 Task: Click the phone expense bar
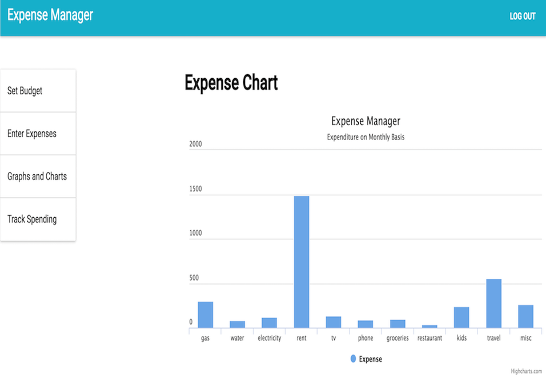point(366,324)
